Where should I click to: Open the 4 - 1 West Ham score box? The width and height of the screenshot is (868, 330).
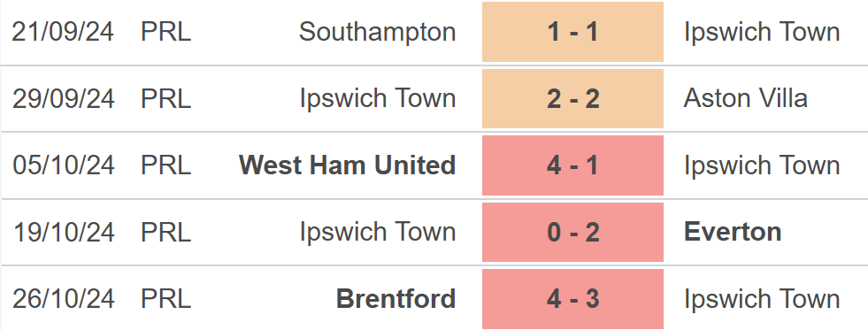(572, 165)
